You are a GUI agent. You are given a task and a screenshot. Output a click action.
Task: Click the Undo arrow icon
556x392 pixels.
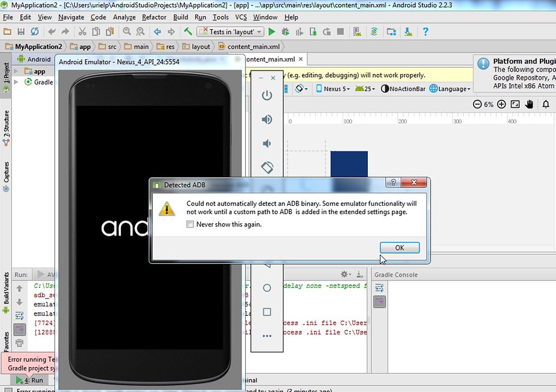52,32
